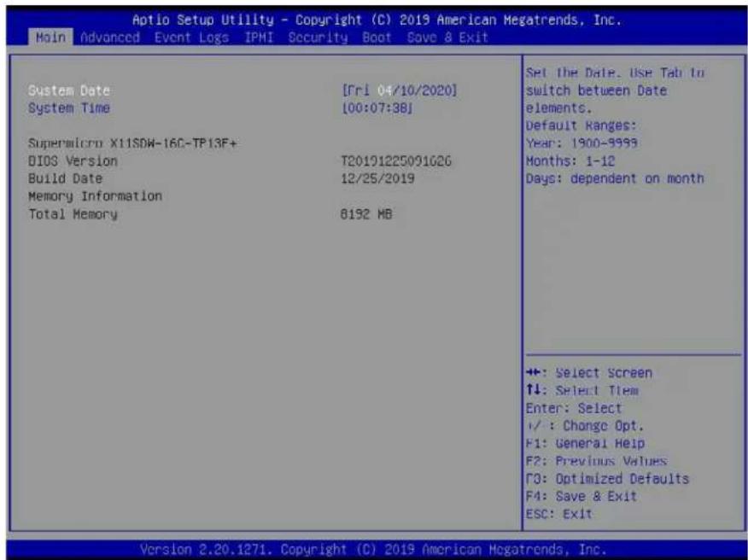
Task: Click the BIOS Version label
Action: (73, 161)
